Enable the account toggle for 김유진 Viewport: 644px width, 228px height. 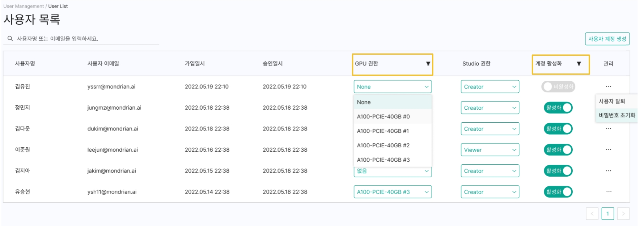coord(558,87)
